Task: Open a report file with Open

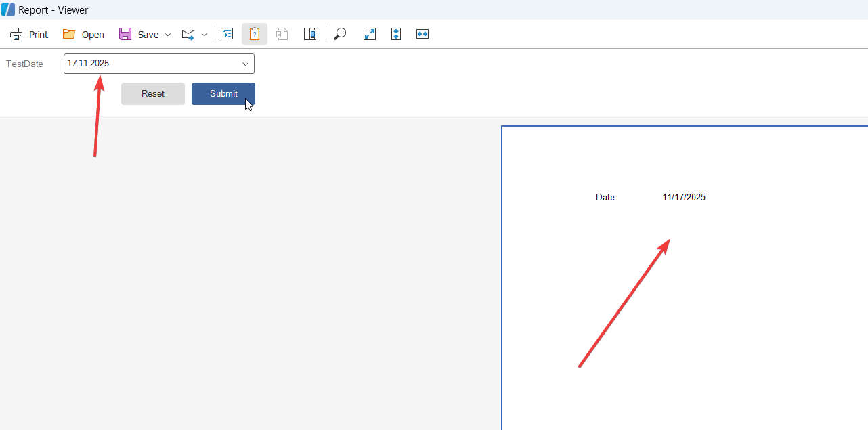Action: click(83, 35)
